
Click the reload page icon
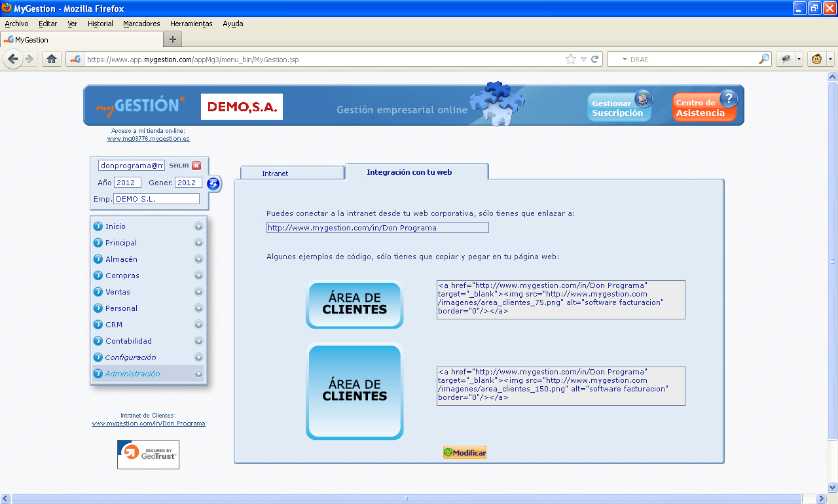[x=595, y=59]
